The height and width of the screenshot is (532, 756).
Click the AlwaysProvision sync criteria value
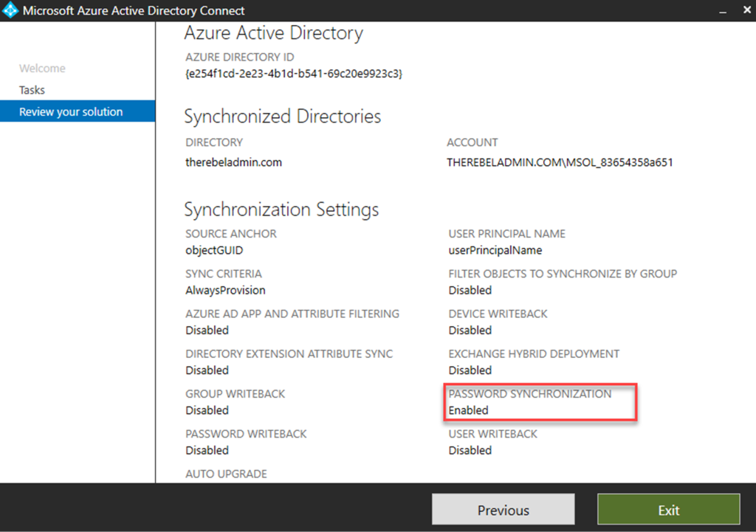click(224, 290)
